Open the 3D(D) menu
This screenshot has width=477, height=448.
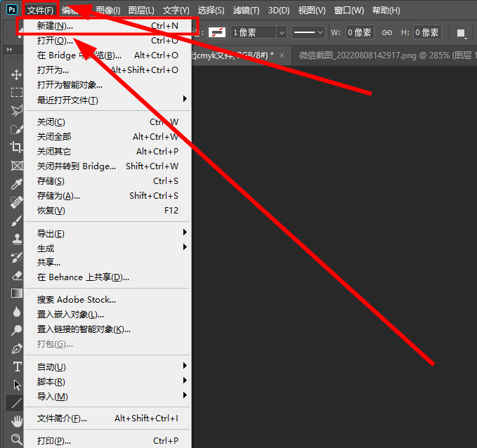click(x=279, y=11)
